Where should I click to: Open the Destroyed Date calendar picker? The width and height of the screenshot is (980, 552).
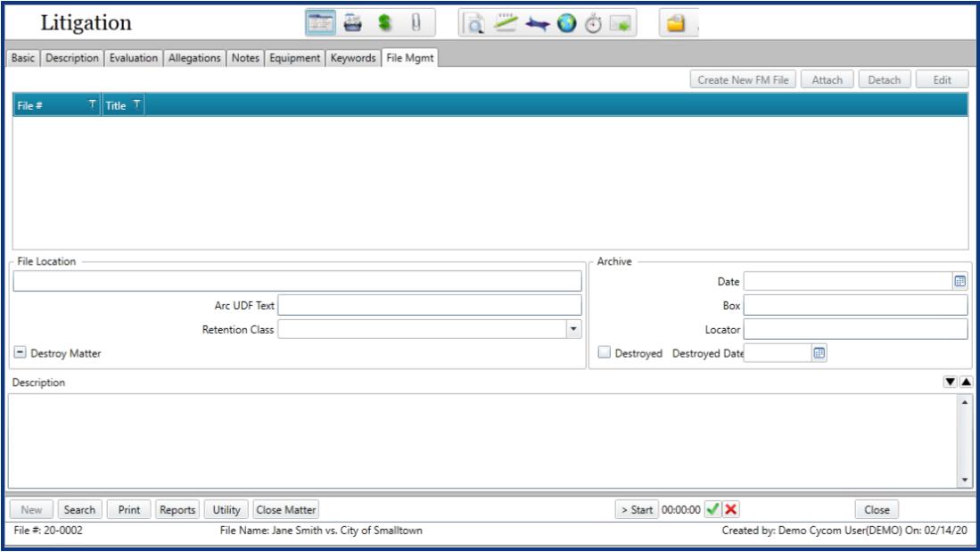pos(819,353)
